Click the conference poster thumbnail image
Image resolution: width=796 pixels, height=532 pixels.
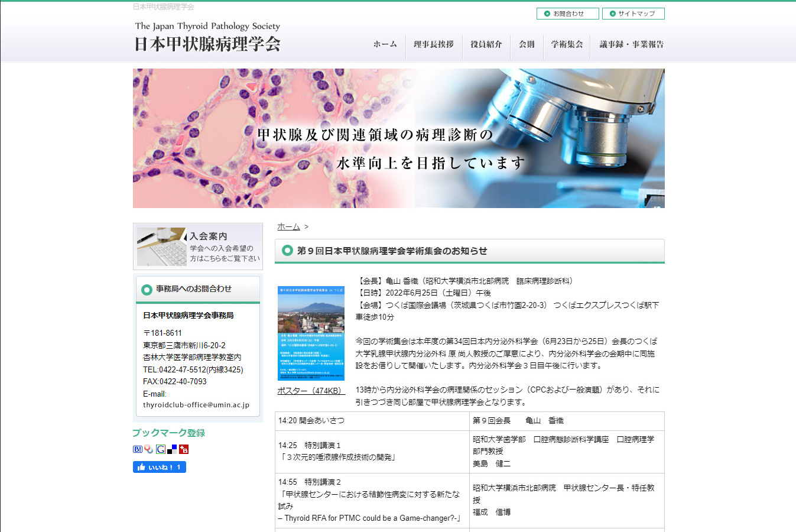click(x=311, y=333)
